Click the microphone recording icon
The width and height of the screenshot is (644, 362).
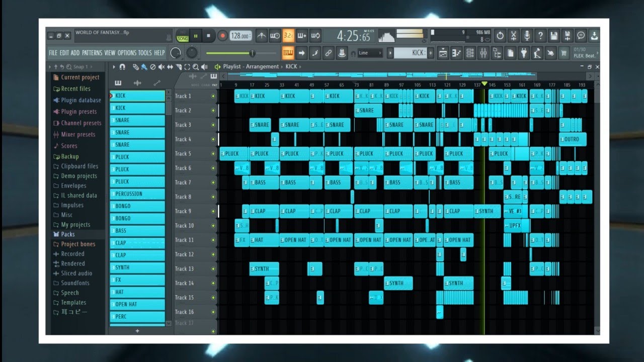(527, 36)
